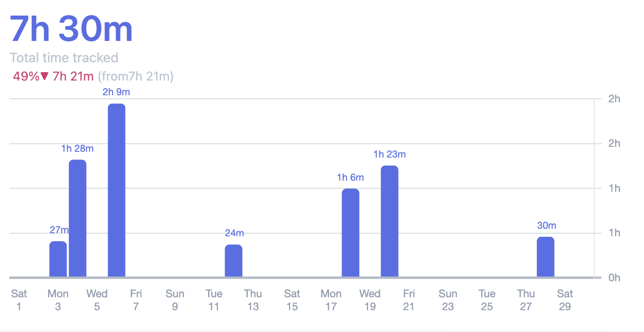The height and width of the screenshot is (332, 644).
Task: Click the 7h 30m total heading
Action: point(71,29)
